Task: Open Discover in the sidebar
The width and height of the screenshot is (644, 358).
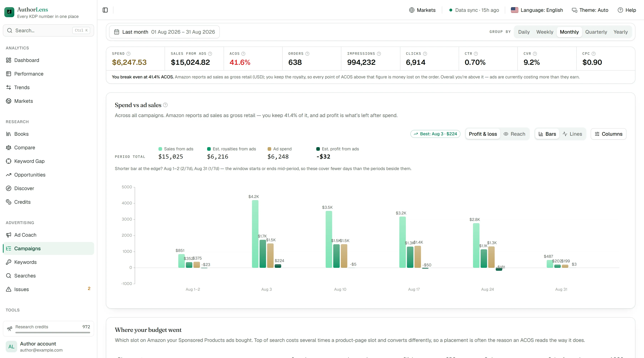Action: pyautogui.click(x=48, y=188)
